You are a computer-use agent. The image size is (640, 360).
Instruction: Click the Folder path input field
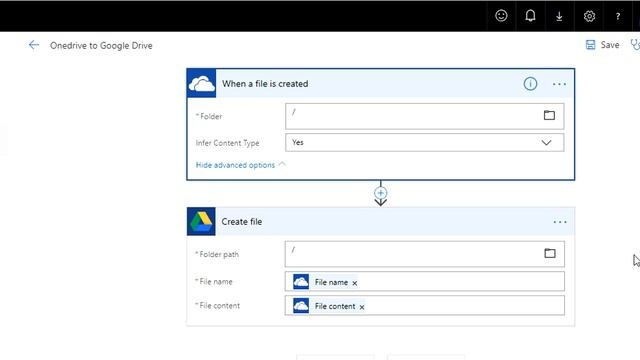pos(424,254)
